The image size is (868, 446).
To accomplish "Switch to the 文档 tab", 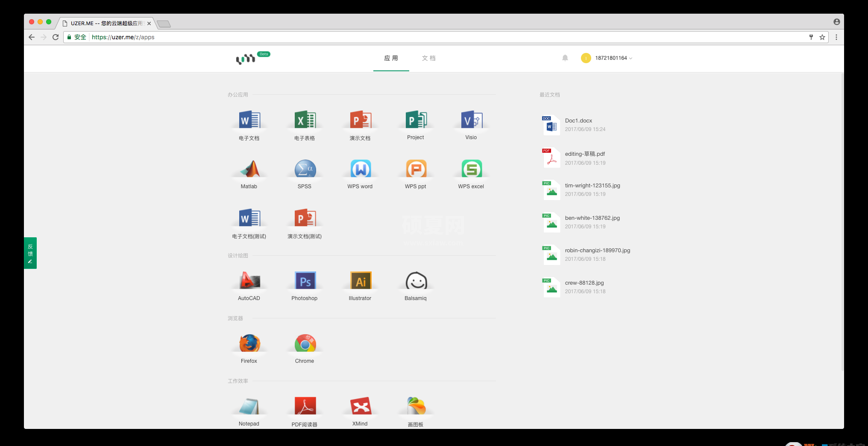I will click(x=428, y=58).
